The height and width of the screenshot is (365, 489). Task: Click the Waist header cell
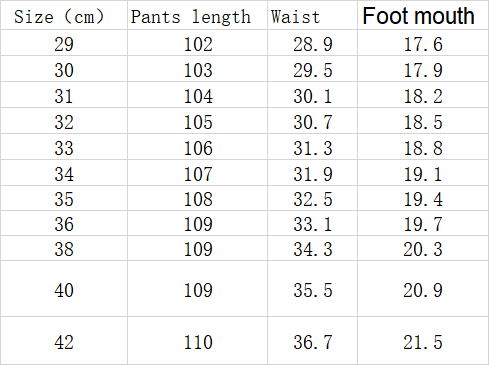tap(312, 15)
